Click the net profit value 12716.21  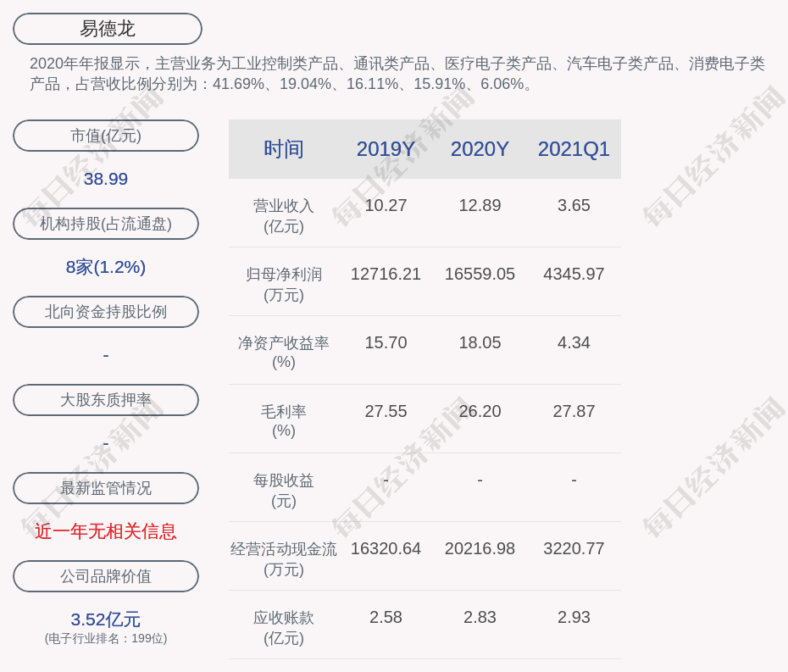(x=386, y=274)
